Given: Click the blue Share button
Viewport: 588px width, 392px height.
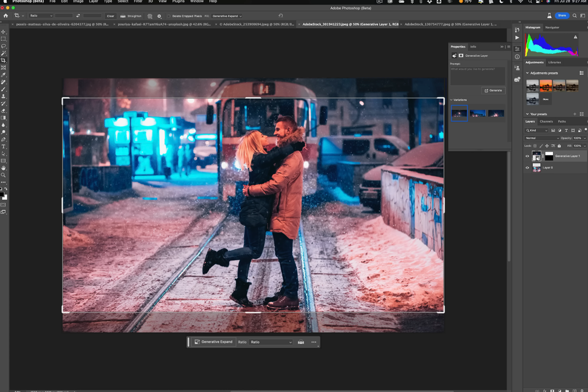Looking at the screenshot, I should coord(561,15).
